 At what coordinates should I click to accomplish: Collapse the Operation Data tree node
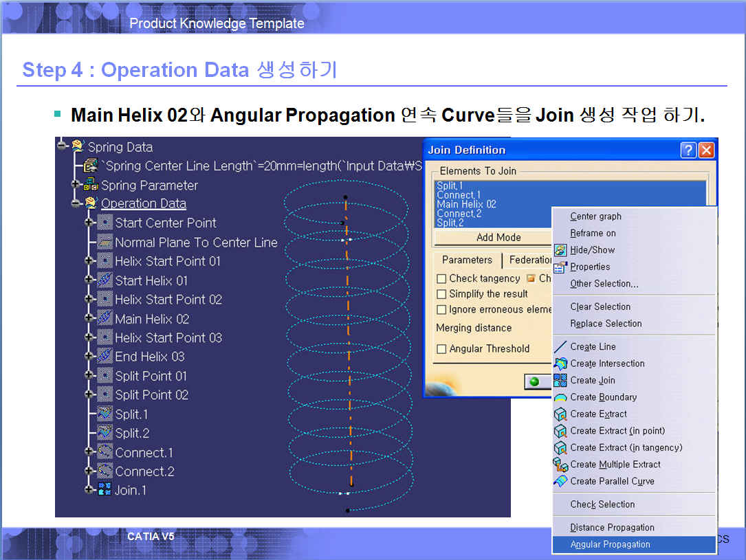point(76,203)
